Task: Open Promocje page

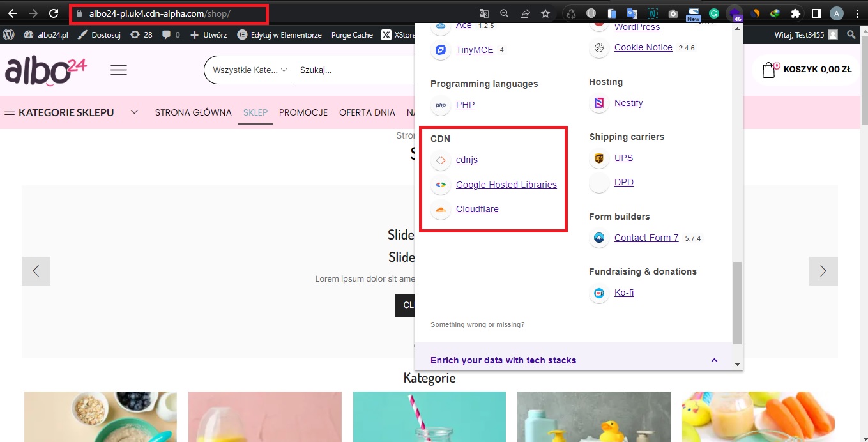Action: click(x=303, y=112)
